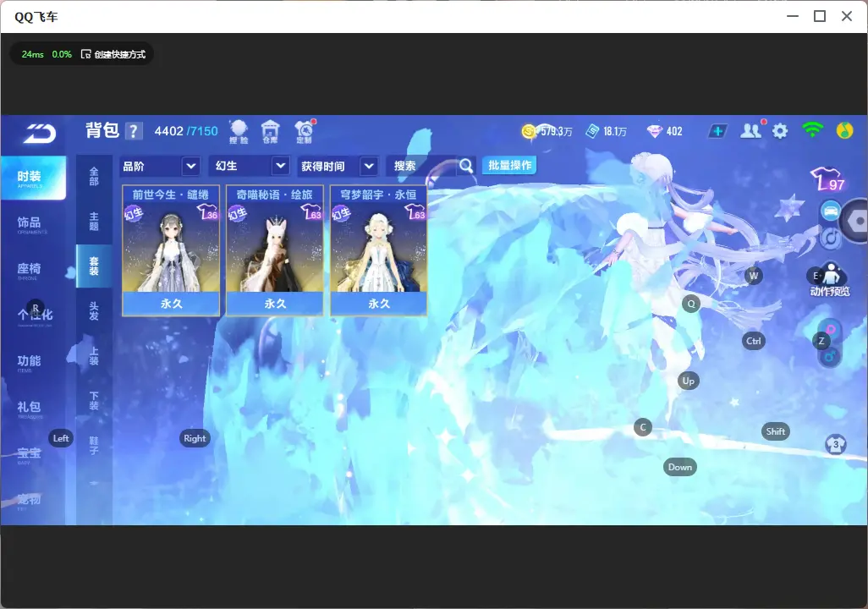Open the friends list icon
This screenshot has width=868, height=609.
click(750, 131)
